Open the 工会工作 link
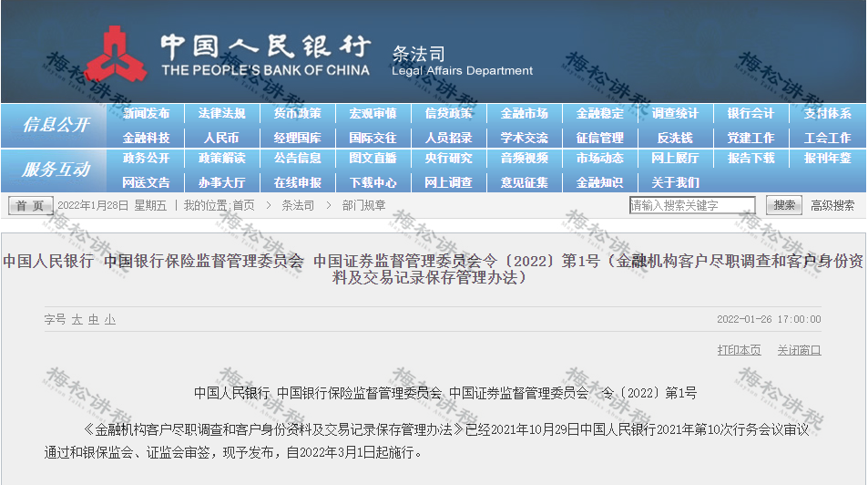 (x=827, y=138)
